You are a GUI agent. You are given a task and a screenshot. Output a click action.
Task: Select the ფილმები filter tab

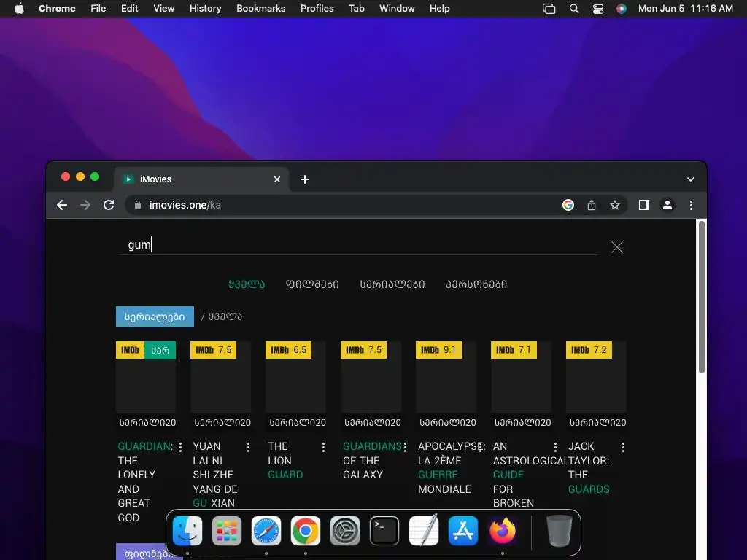tap(312, 284)
